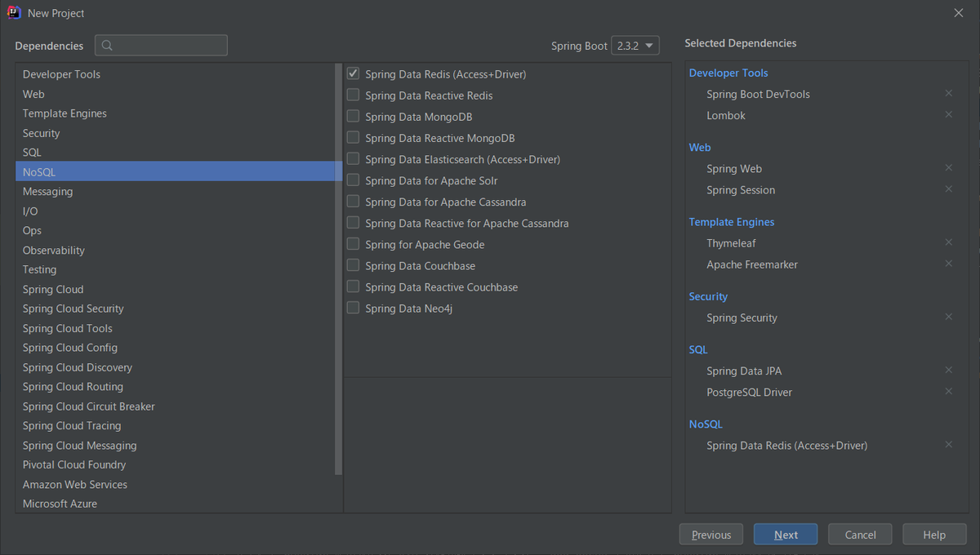The height and width of the screenshot is (555, 980).
Task: Enable Spring Data Neo4j checkbox
Action: tap(353, 307)
